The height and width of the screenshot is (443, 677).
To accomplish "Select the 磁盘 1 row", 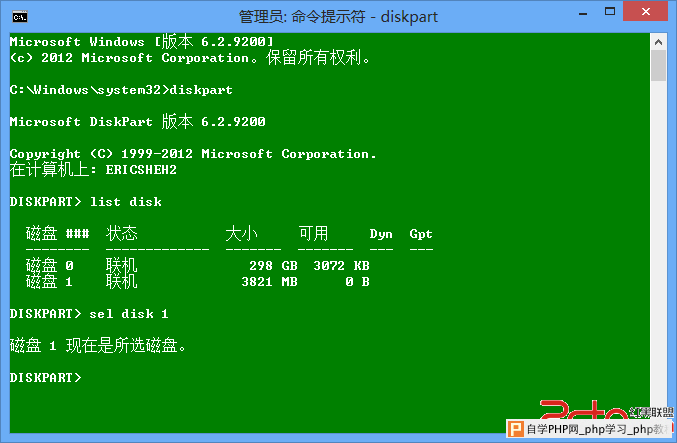I will [198, 282].
